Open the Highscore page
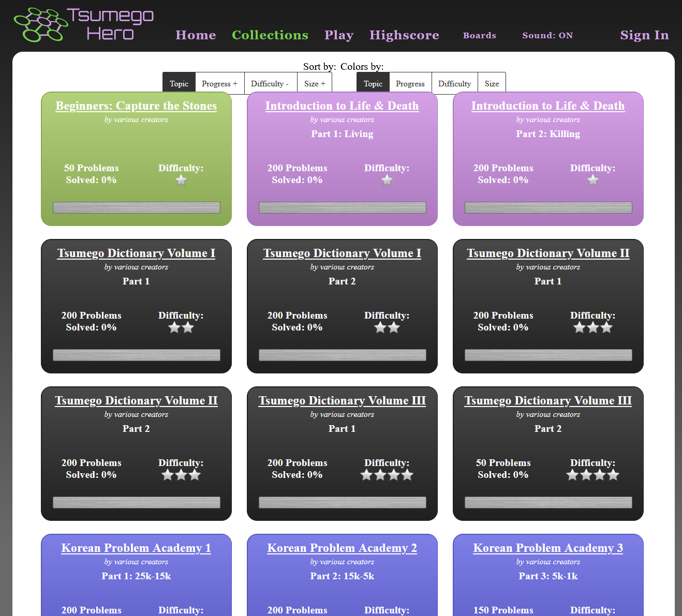 404,35
